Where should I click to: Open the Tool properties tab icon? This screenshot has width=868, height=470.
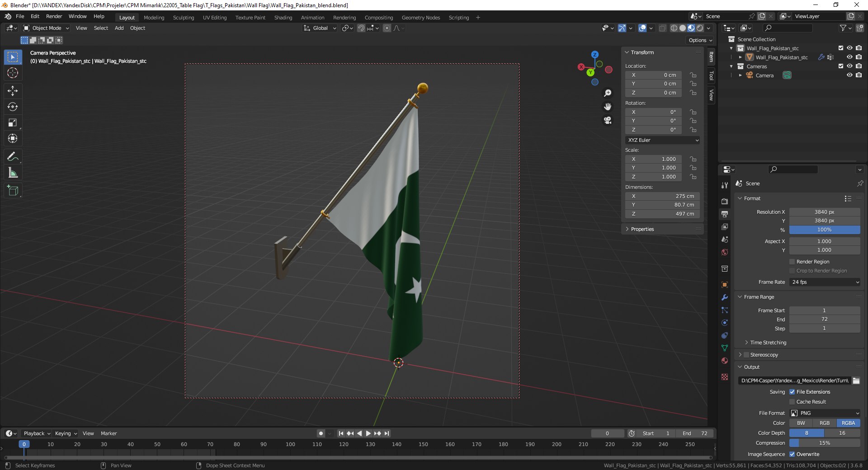[725, 185]
